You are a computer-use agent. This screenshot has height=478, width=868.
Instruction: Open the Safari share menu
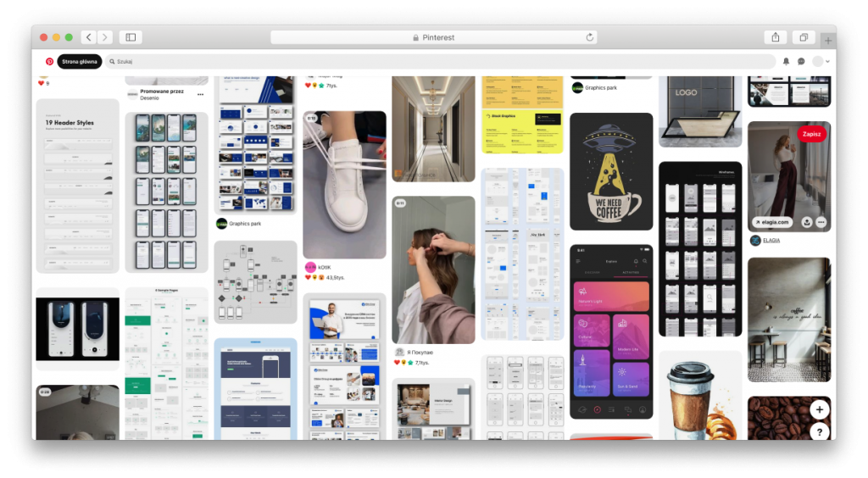tap(776, 37)
